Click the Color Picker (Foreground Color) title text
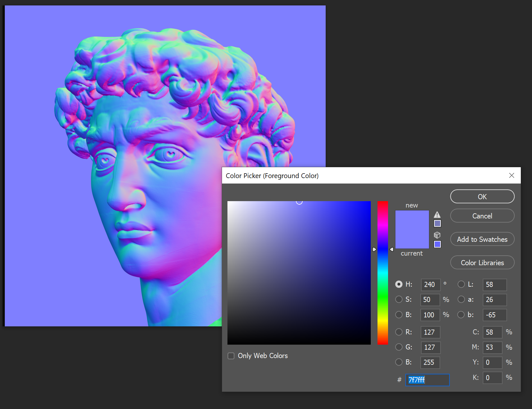 tap(272, 176)
